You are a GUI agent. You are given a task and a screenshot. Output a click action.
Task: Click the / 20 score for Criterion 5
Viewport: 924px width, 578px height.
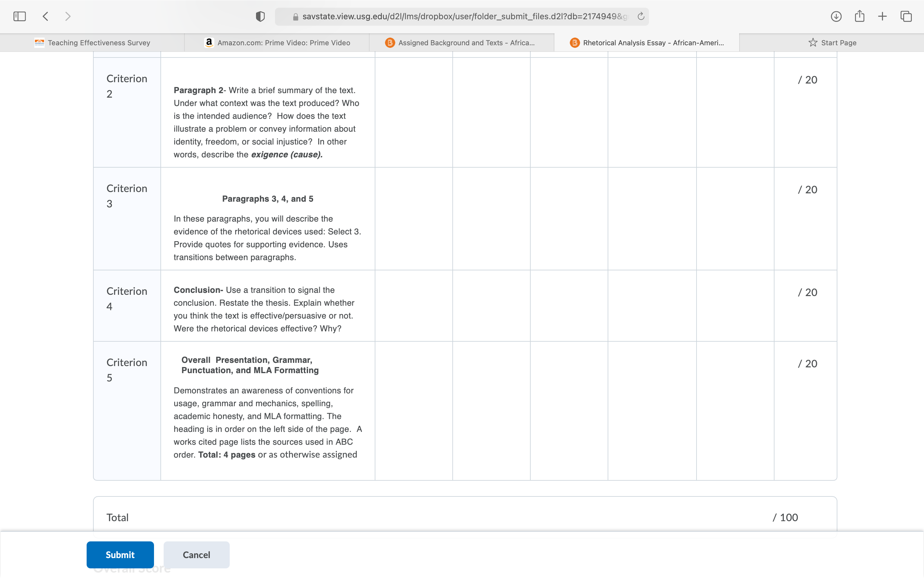click(808, 363)
